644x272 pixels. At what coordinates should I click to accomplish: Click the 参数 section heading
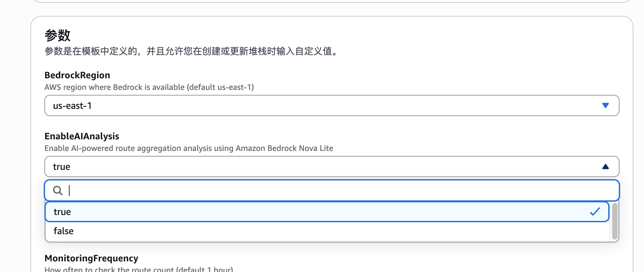click(57, 35)
